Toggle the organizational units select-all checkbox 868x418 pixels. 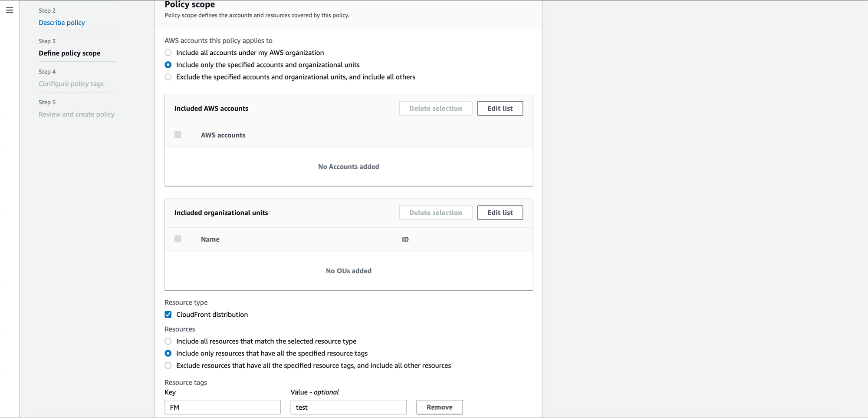pyautogui.click(x=178, y=239)
